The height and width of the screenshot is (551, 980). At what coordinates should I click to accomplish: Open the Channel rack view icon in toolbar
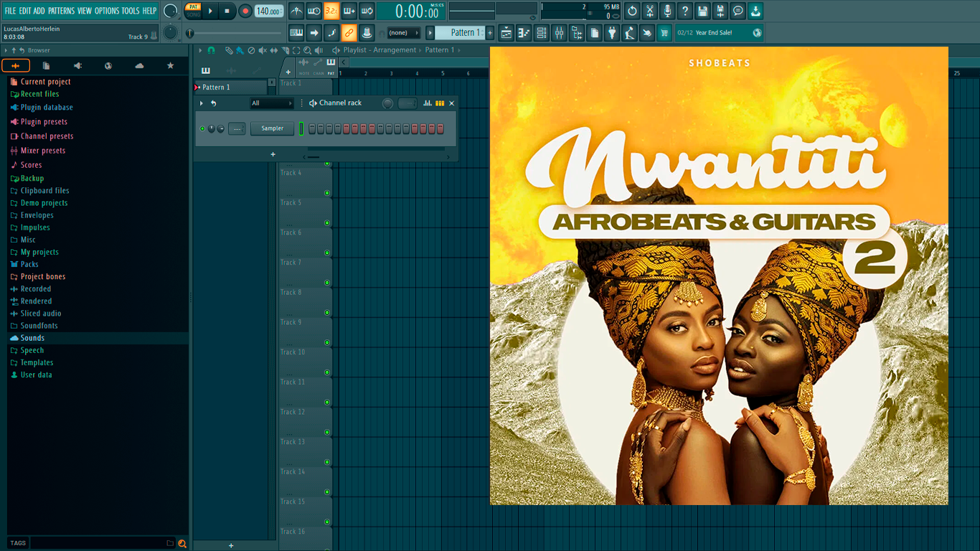[x=542, y=32]
